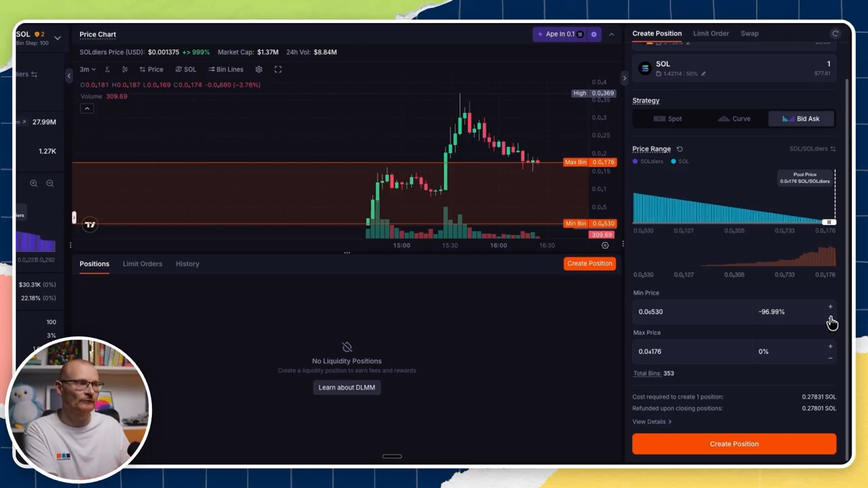Toggle the right panel collapse arrow
868x488 pixels.
[x=625, y=78]
